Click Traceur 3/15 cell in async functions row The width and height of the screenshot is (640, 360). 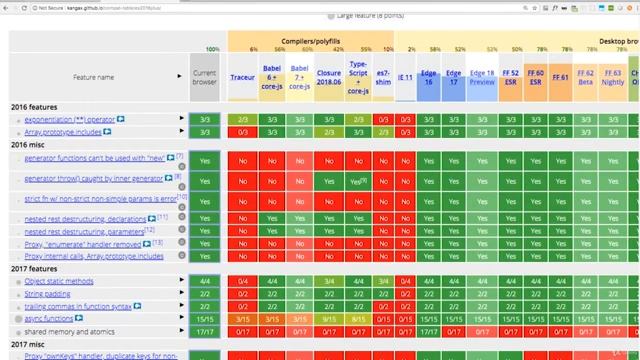pyautogui.click(x=243, y=319)
